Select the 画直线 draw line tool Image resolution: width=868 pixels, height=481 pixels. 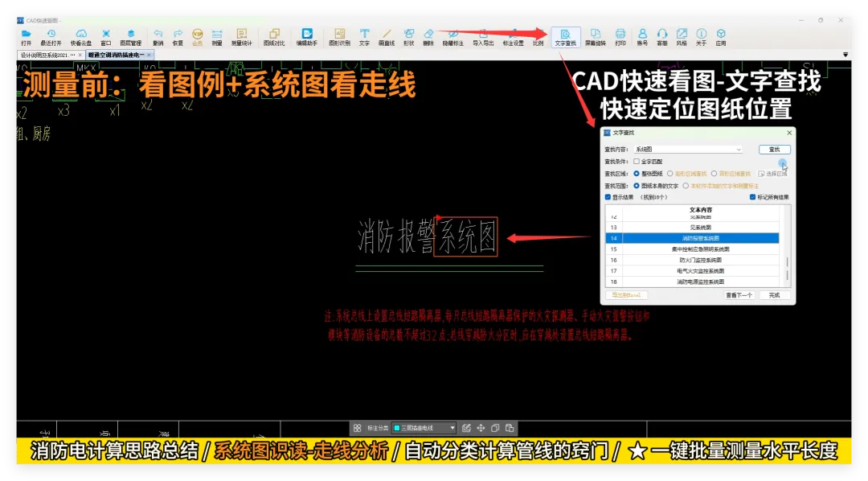tap(387, 37)
